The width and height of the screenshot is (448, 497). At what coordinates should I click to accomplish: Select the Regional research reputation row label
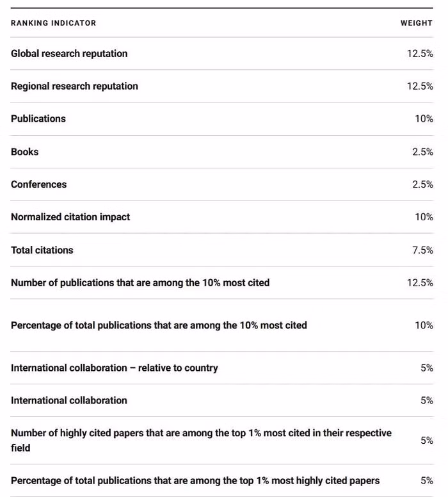pyautogui.click(x=74, y=86)
